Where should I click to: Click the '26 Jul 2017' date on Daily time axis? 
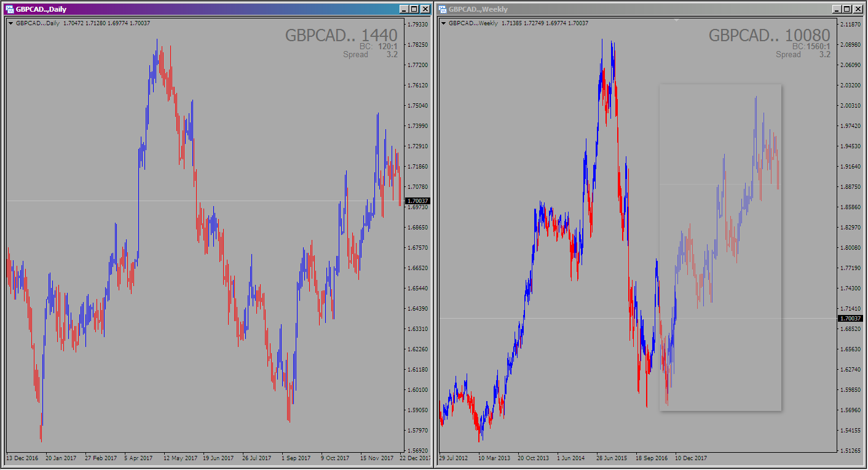pyautogui.click(x=257, y=458)
